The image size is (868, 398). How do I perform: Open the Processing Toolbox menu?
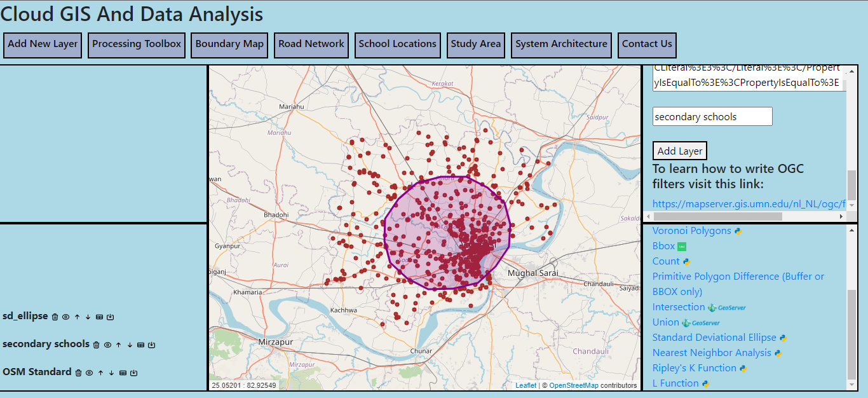[137, 45]
